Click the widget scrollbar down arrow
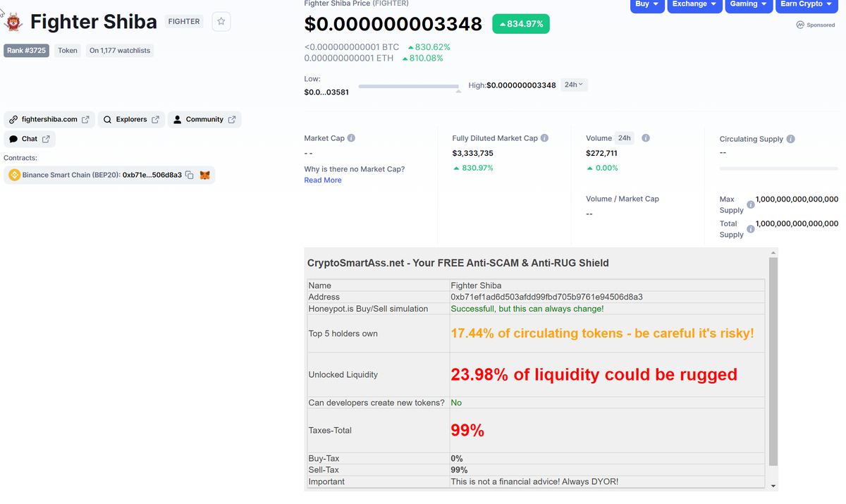846x504 pixels. pyautogui.click(x=773, y=486)
